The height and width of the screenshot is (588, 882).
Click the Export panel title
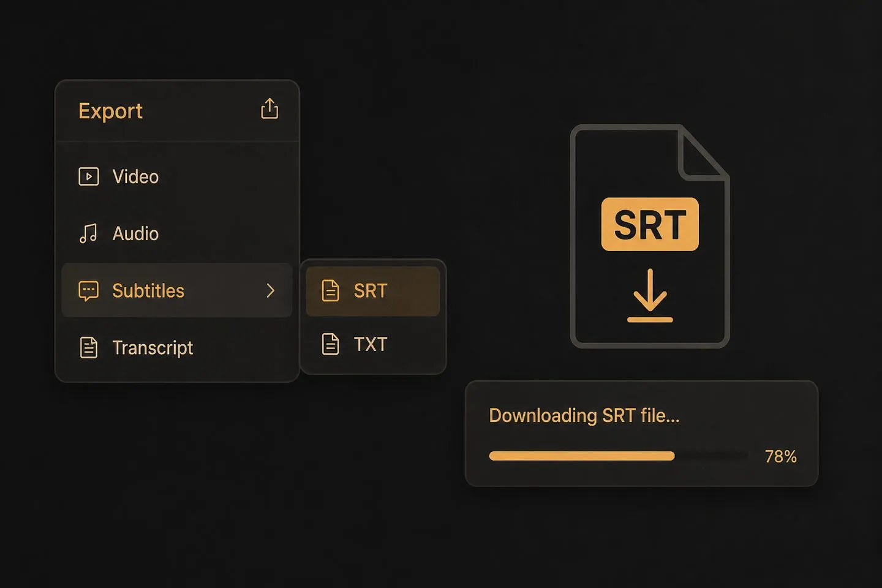110,111
